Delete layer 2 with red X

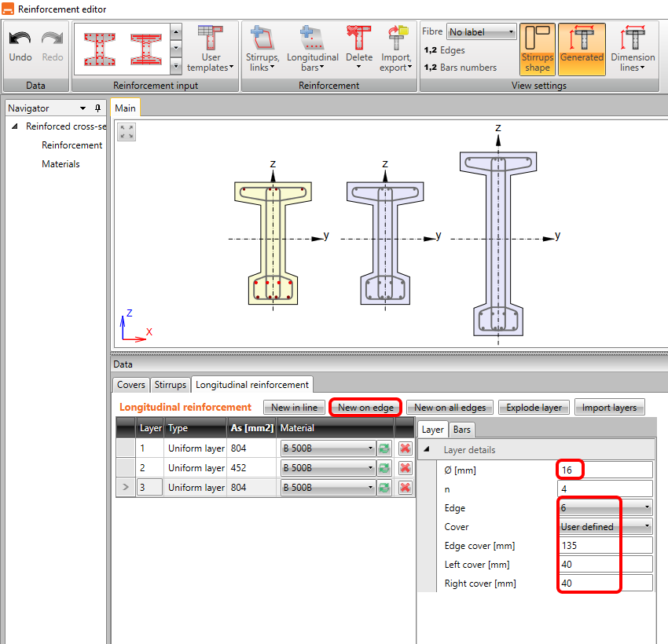tap(405, 468)
